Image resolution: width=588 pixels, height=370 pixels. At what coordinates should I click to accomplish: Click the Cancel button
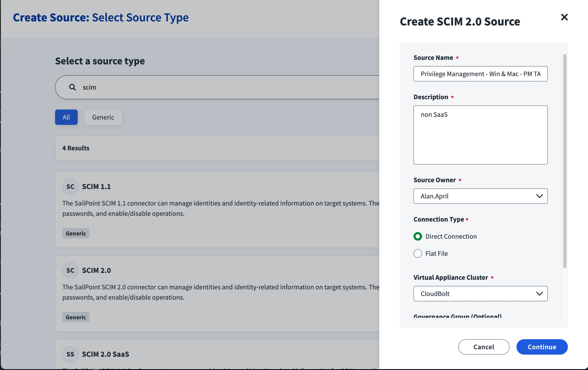point(484,347)
